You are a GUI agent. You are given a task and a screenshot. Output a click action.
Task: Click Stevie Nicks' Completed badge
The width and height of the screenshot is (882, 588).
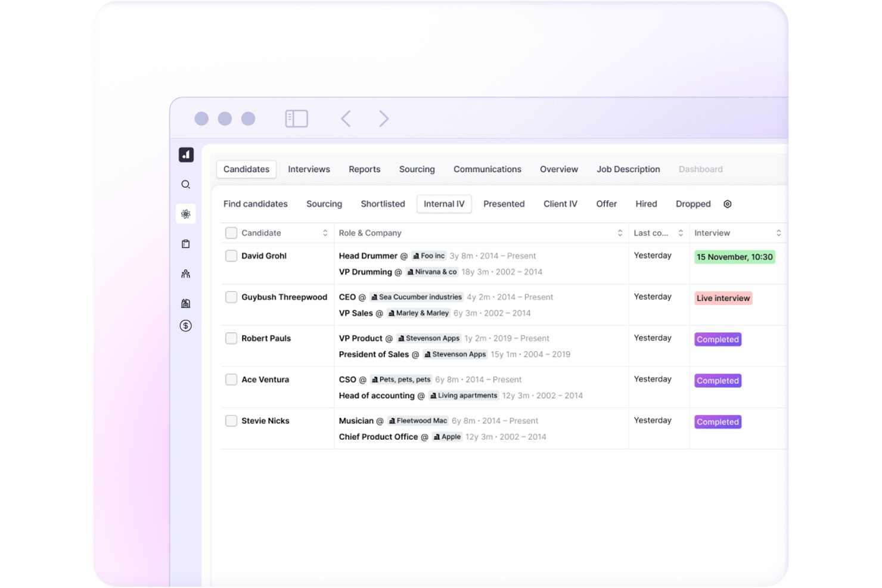coord(718,422)
